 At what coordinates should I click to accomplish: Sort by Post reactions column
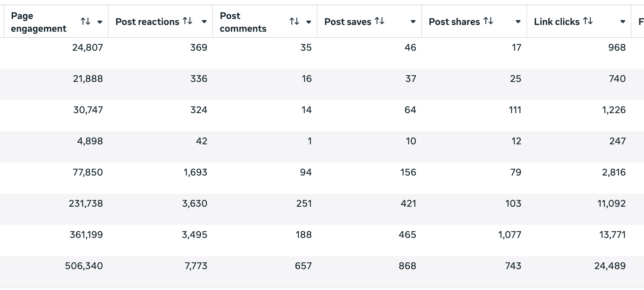click(x=187, y=21)
